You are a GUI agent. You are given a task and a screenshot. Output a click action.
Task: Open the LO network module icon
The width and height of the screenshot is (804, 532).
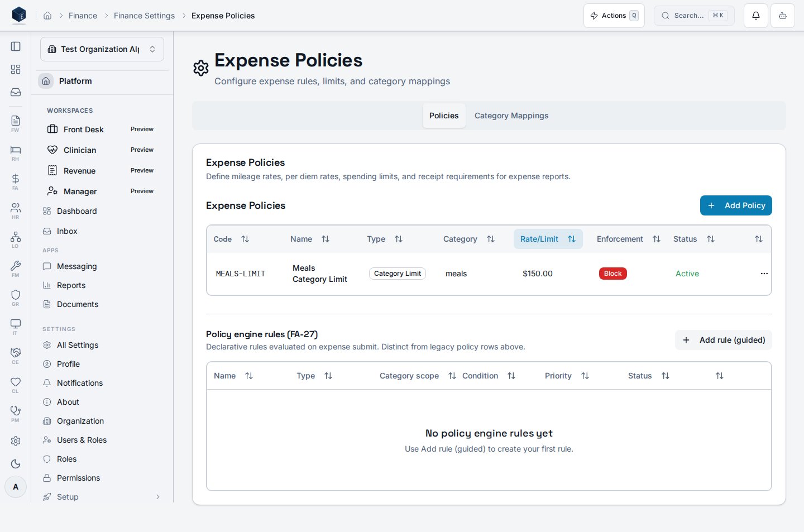point(16,239)
